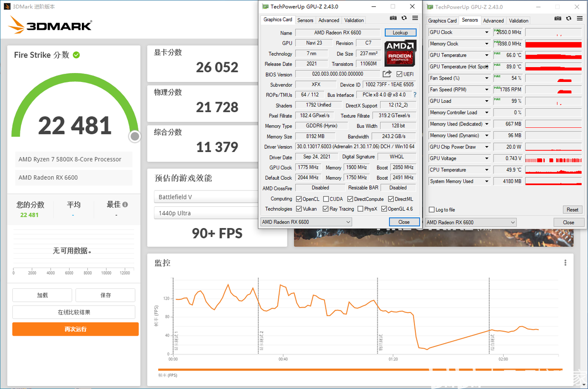Toggle the UEFI checkbox
588x389 pixels.
400,74
